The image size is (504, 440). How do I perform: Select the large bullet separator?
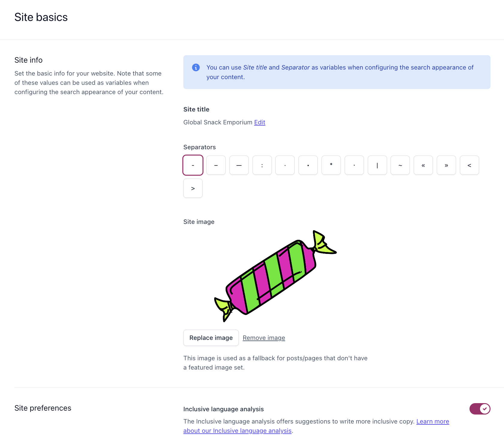pyautogui.click(x=308, y=165)
